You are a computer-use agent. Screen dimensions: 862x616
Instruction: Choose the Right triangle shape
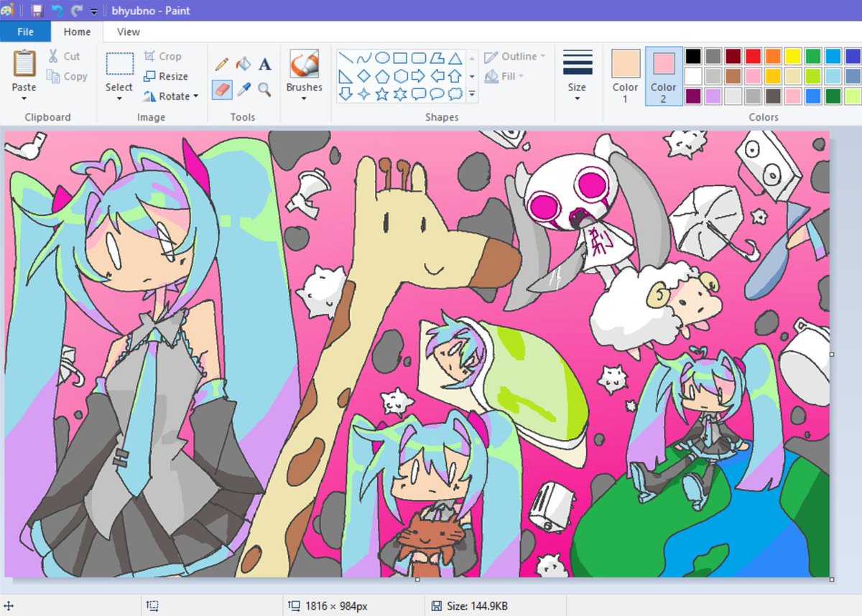click(x=346, y=76)
